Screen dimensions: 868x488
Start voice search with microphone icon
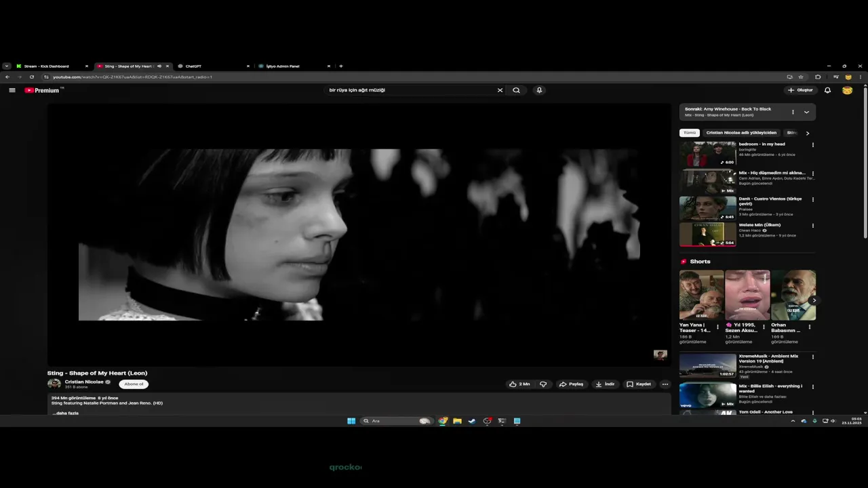539,90
